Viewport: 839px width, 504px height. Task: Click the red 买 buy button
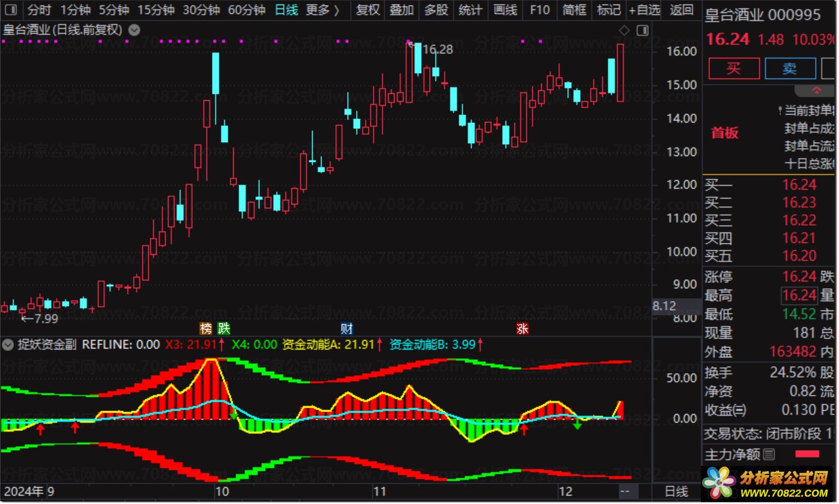tap(734, 68)
